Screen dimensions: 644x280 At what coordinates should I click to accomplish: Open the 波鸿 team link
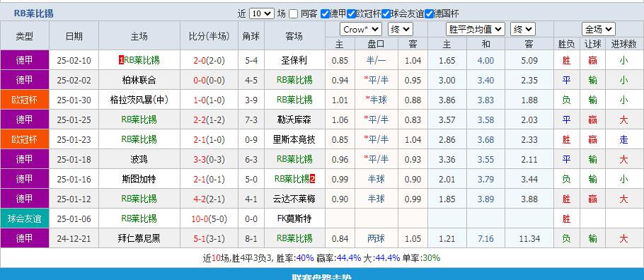(139, 159)
